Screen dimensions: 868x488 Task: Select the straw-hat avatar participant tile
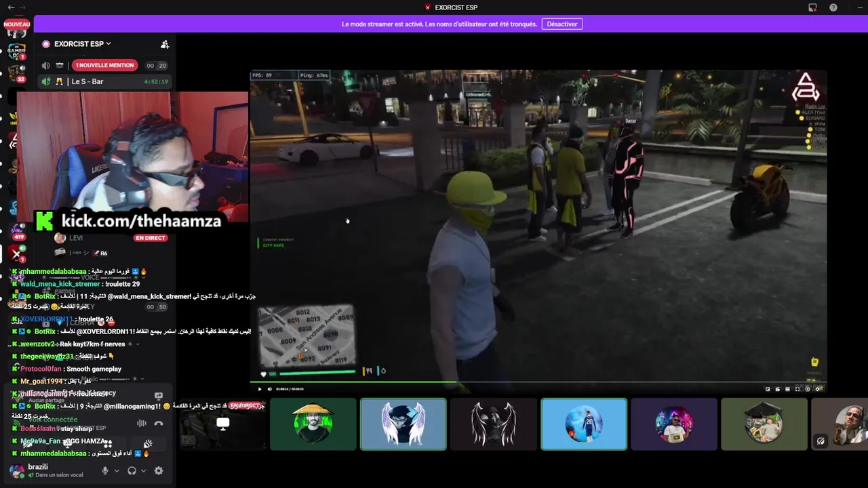pyautogui.click(x=313, y=424)
